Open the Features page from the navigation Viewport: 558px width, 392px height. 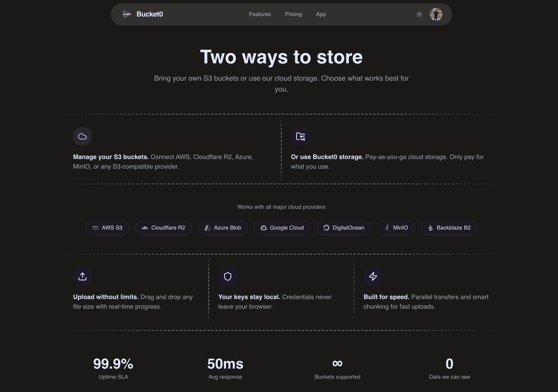tap(260, 14)
